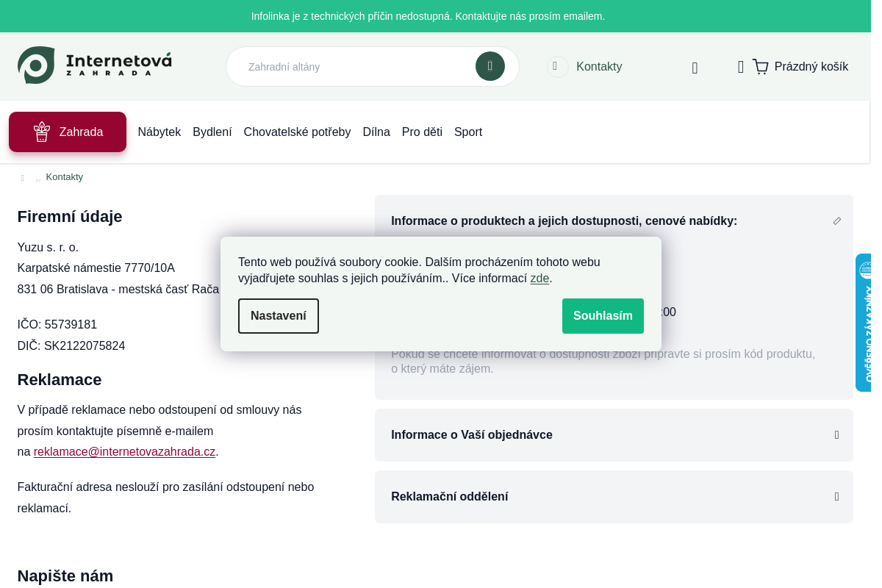Click the IČO: 55739181 text
This screenshot has height=588, width=882.
pos(57,325)
